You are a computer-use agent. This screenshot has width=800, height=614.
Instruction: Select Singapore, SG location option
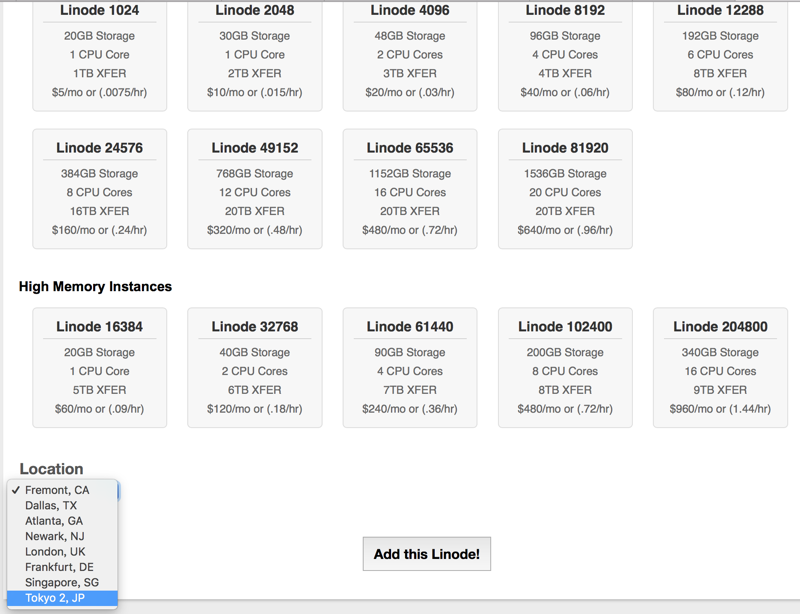tap(62, 582)
